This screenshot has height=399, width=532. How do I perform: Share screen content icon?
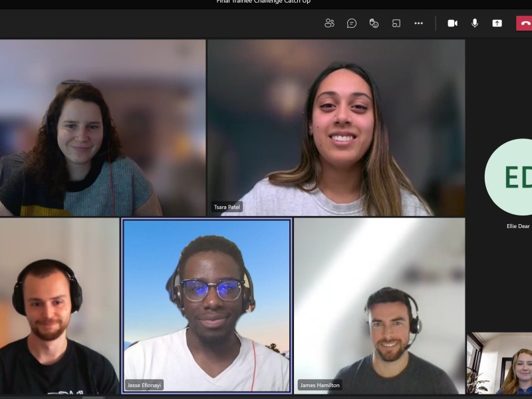tap(497, 23)
